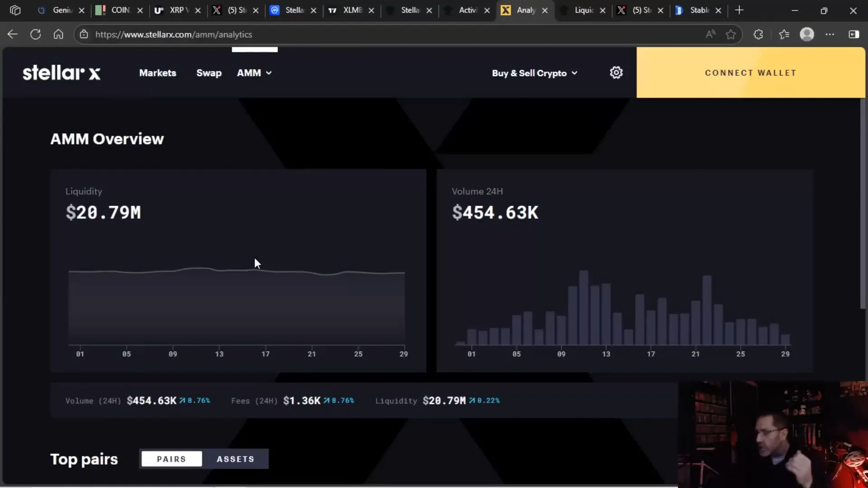Screen dimensions: 868x488
Task: Select the PAIRS toggle in Top pairs
Action: point(171,459)
